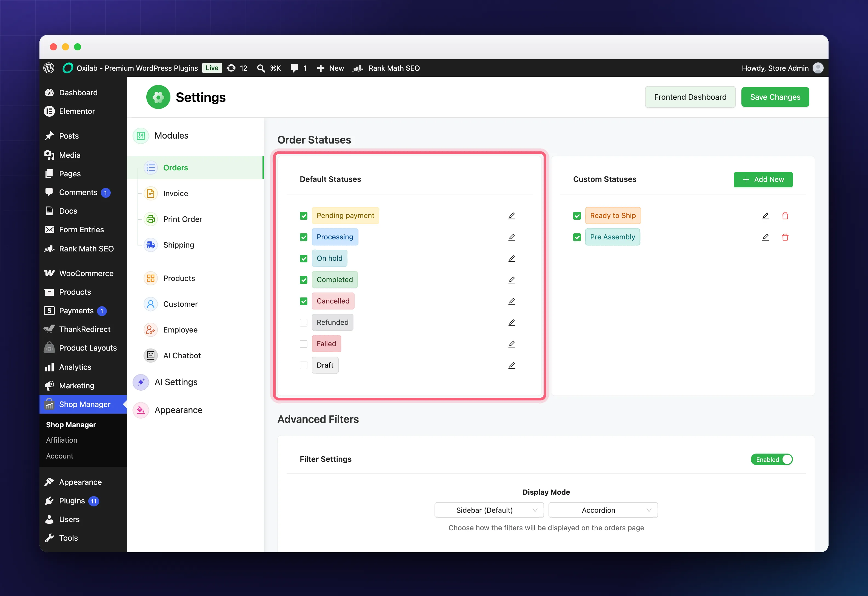The height and width of the screenshot is (596, 868).
Task: Click the Save Changes button
Action: [x=775, y=97]
